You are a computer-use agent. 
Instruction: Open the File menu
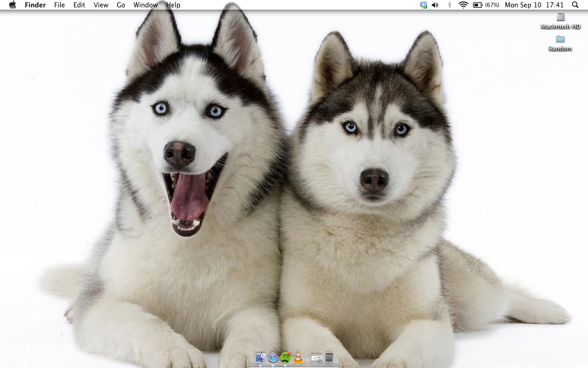pyautogui.click(x=59, y=5)
